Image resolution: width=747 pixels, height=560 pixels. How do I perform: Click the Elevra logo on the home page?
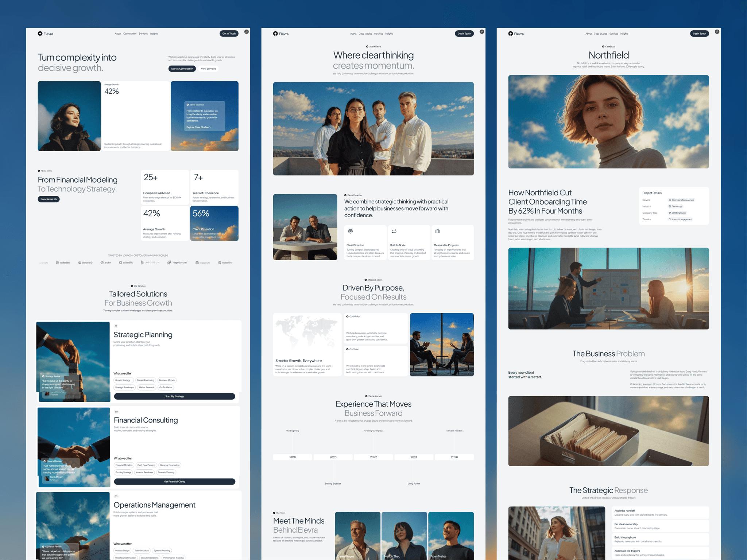[x=45, y=34]
